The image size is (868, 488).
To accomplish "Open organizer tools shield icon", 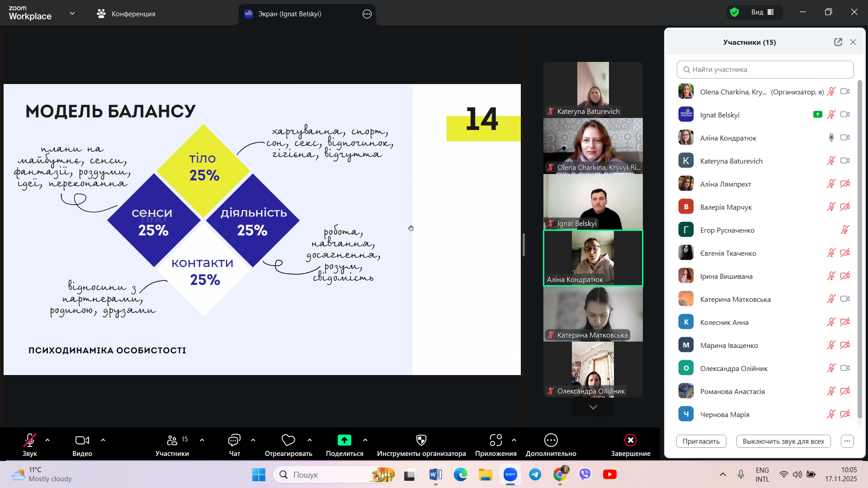I will [421, 440].
